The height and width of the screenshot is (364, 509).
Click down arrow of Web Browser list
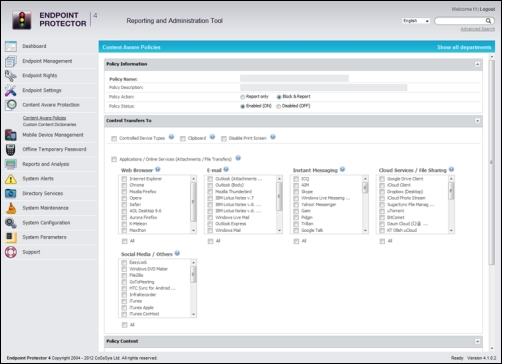(x=193, y=231)
